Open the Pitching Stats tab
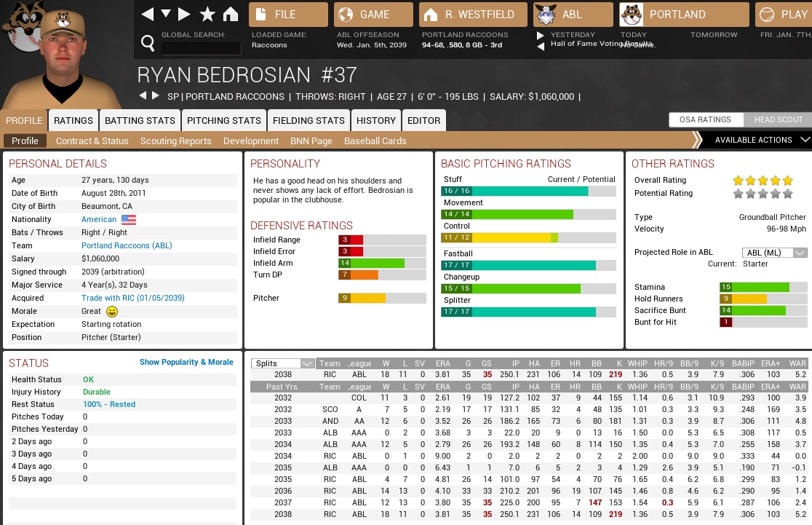 (223, 121)
